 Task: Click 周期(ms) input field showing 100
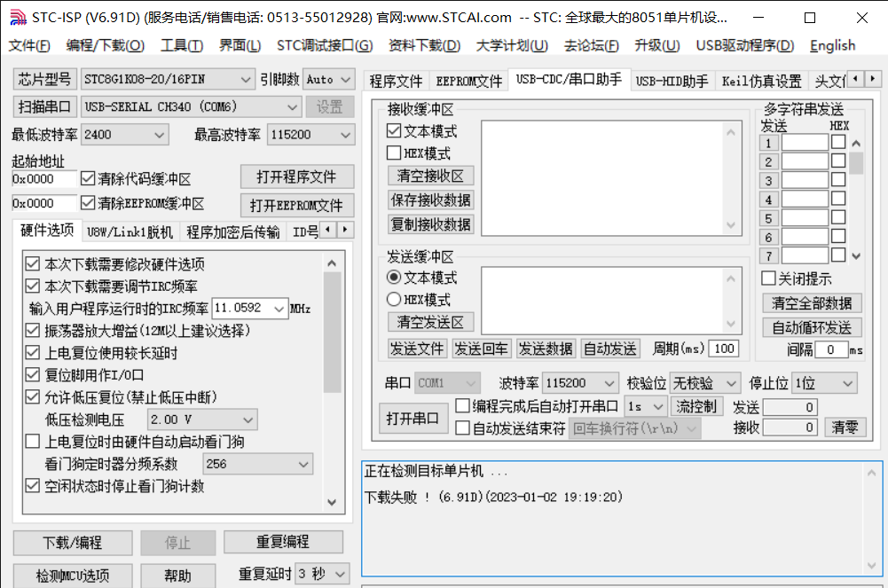[724, 349]
